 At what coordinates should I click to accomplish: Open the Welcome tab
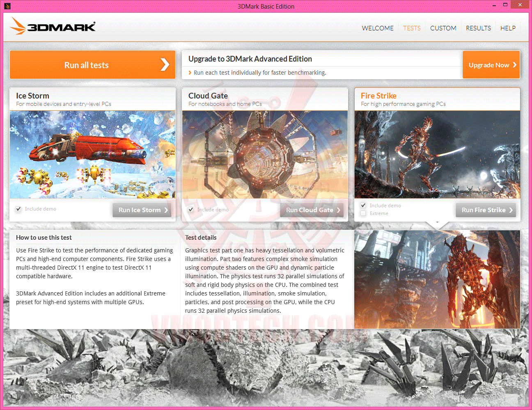(x=378, y=28)
